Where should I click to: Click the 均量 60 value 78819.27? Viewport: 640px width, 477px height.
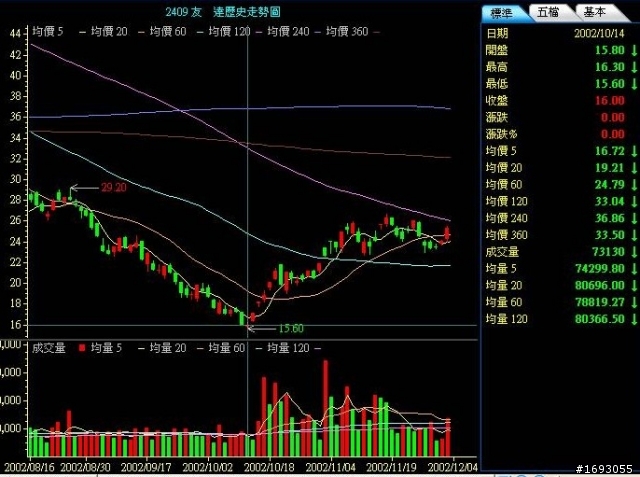pyautogui.click(x=600, y=302)
